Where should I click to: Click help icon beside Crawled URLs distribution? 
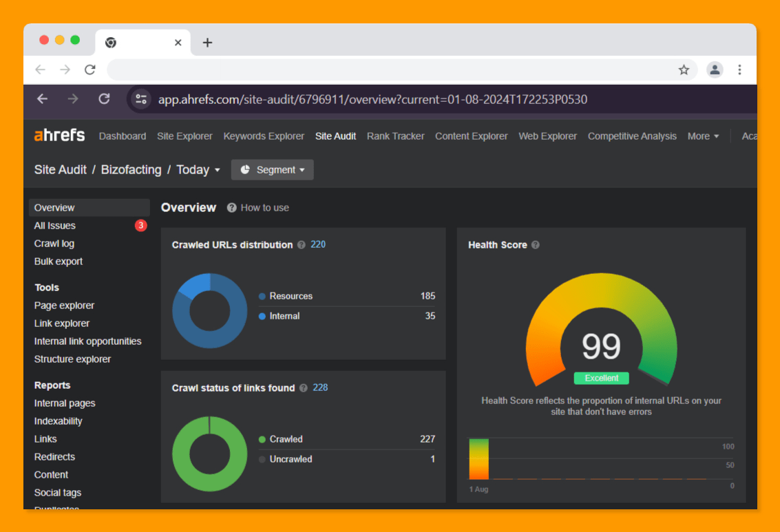tap(302, 245)
